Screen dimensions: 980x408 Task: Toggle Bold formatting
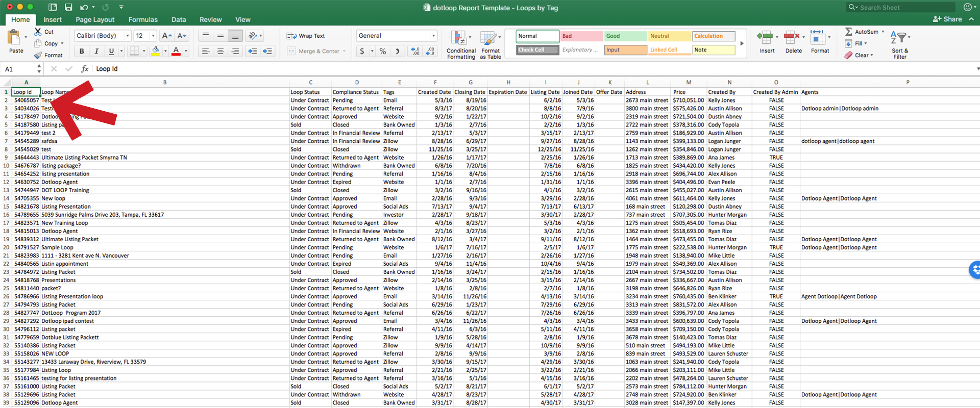[82, 51]
